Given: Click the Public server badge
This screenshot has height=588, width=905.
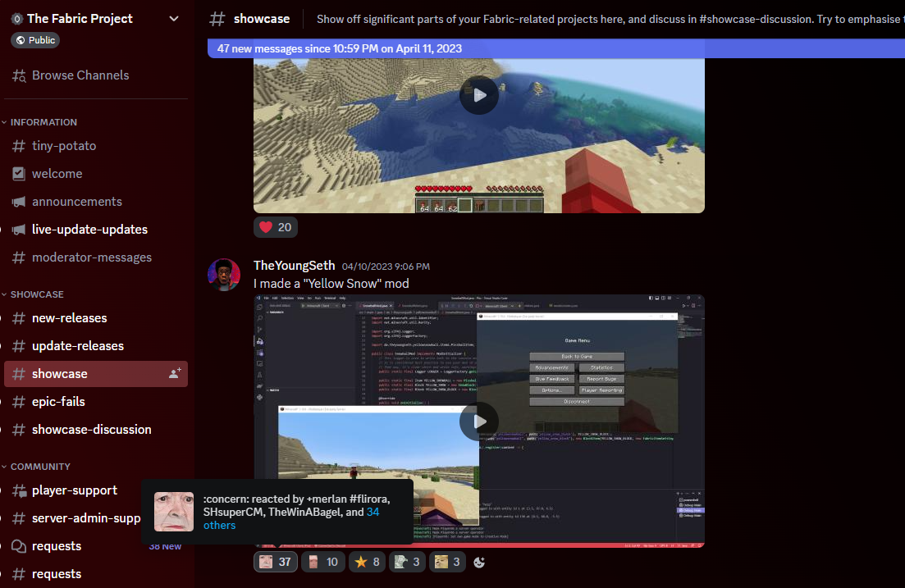Looking at the screenshot, I should [x=35, y=40].
